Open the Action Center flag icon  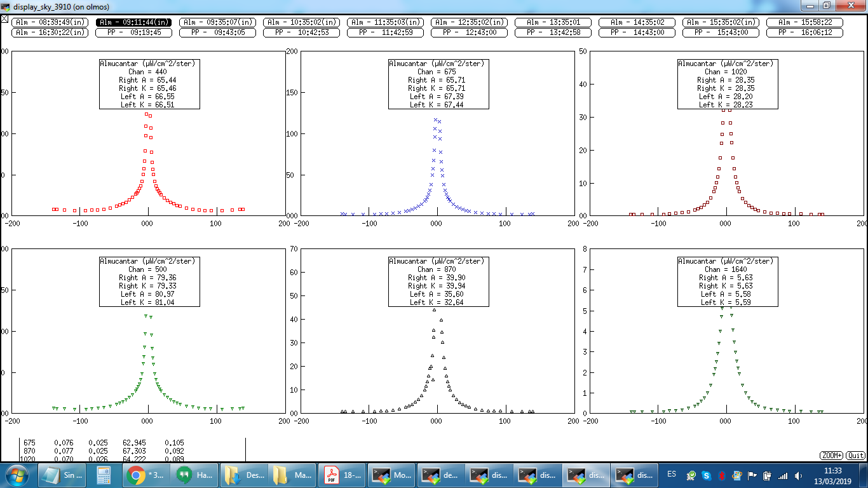pyautogui.click(x=752, y=475)
